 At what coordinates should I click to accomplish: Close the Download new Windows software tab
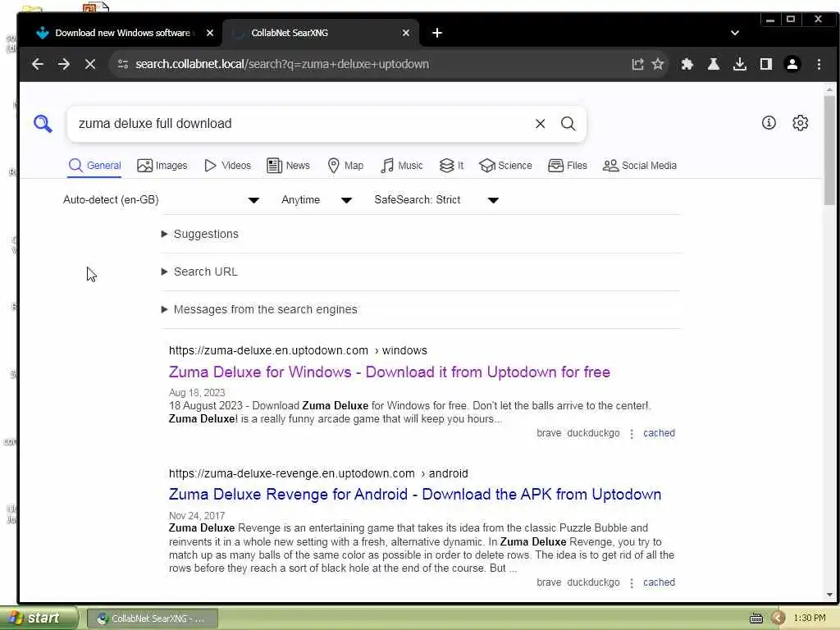point(210,33)
